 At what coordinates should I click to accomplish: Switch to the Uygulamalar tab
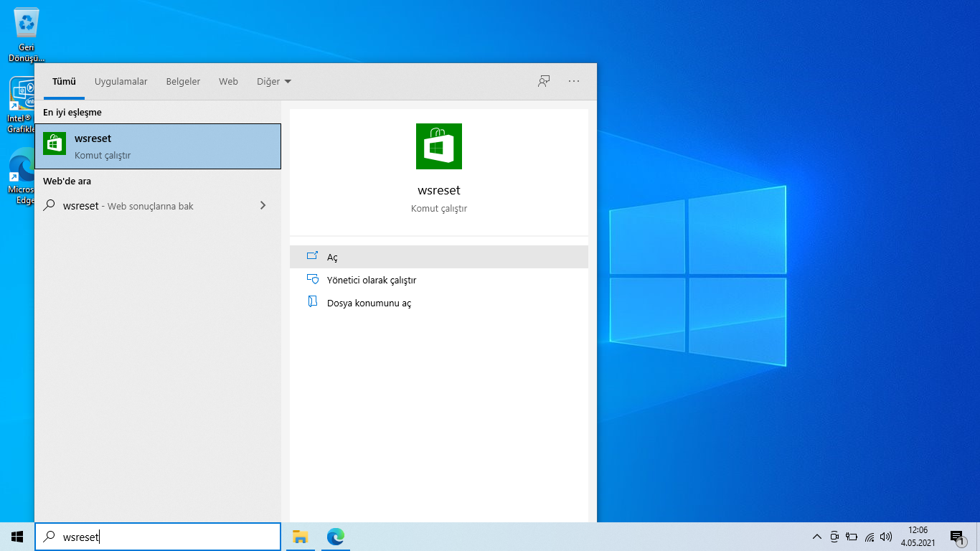tap(121, 82)
